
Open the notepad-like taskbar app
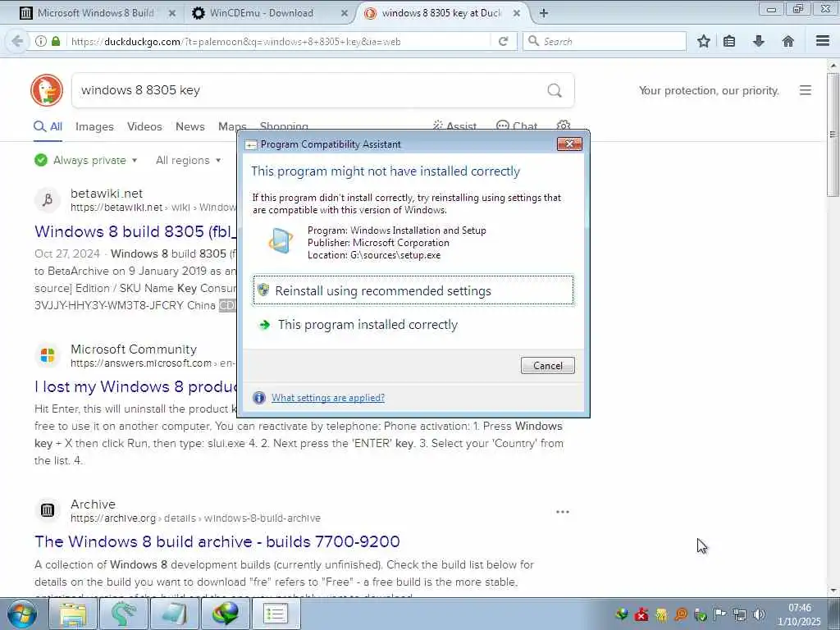174,614
